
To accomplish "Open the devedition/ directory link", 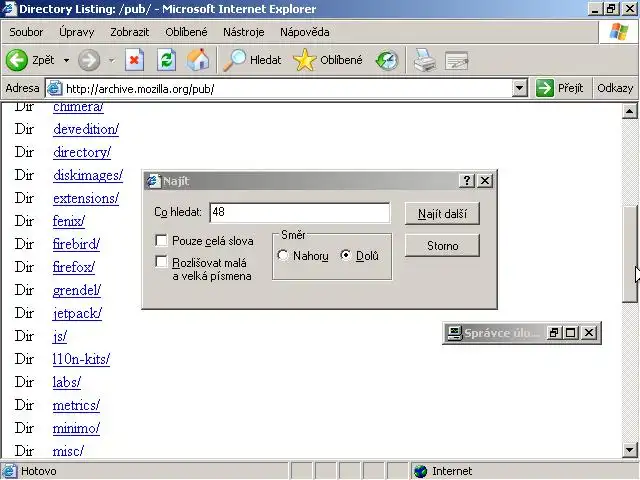I will (x=86, y=129).
